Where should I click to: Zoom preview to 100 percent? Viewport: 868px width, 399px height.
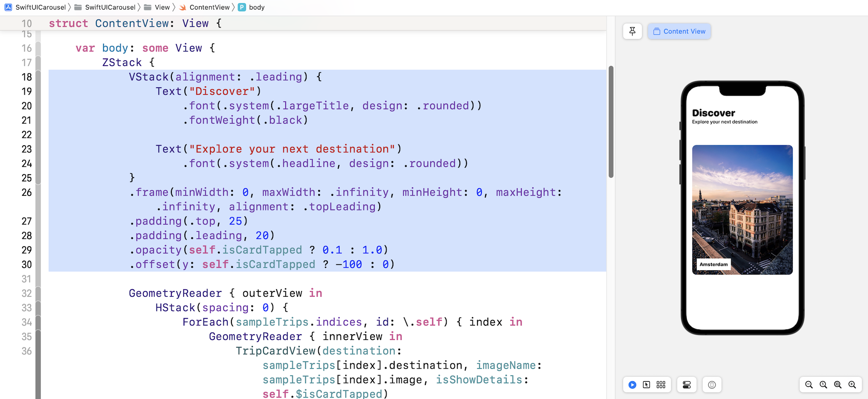(823, 385)
